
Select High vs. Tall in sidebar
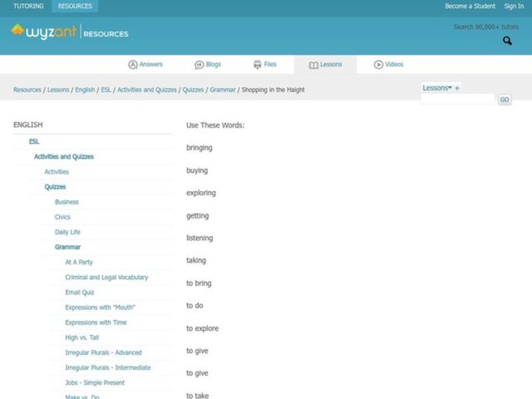(x=80, y=337)
